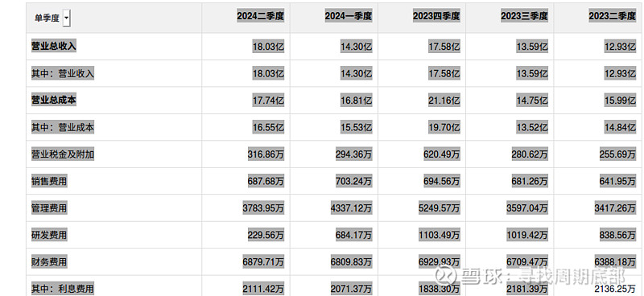Select the 销售费用 row label
The height and width of the screenshot is (296, 644).
pyautogui.click(x=49, y=181)
